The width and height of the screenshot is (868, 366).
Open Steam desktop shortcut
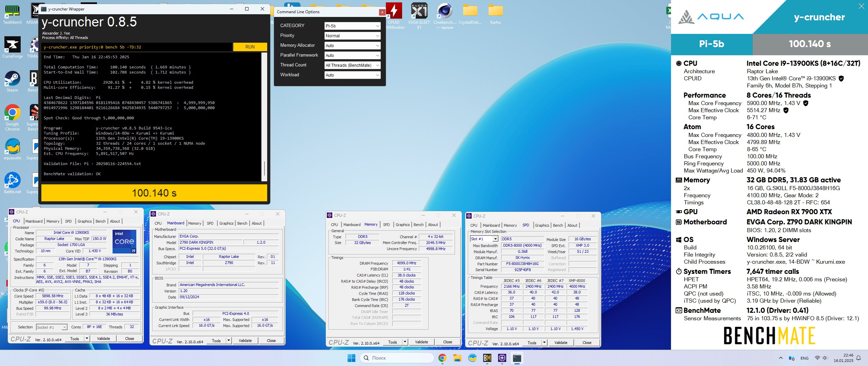coord(12,81)
